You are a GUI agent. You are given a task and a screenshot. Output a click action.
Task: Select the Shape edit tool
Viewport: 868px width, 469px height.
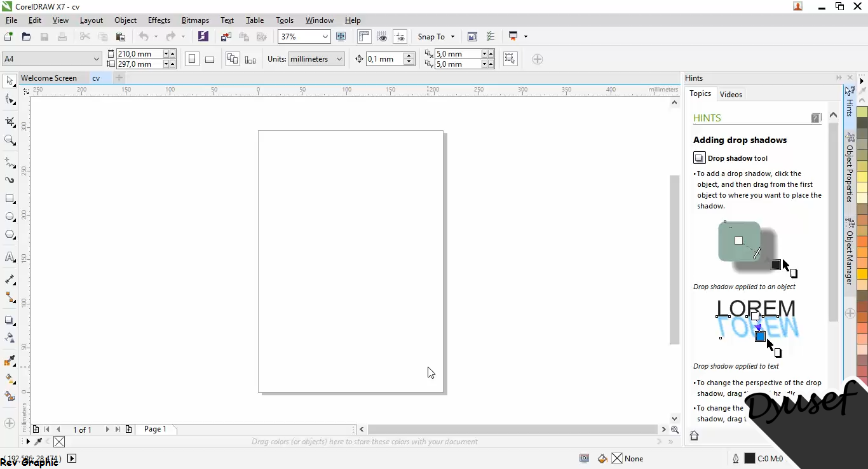(x=10, y=100)
